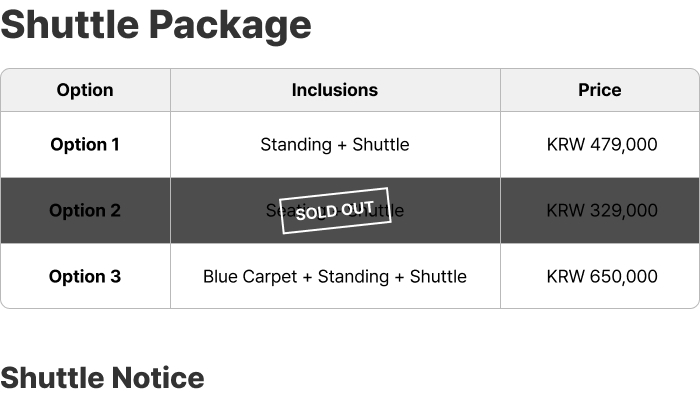Click the word Shuttle in the Option 3 inclusions
This screenshot has width=700, height=415.
coord(438,277)
